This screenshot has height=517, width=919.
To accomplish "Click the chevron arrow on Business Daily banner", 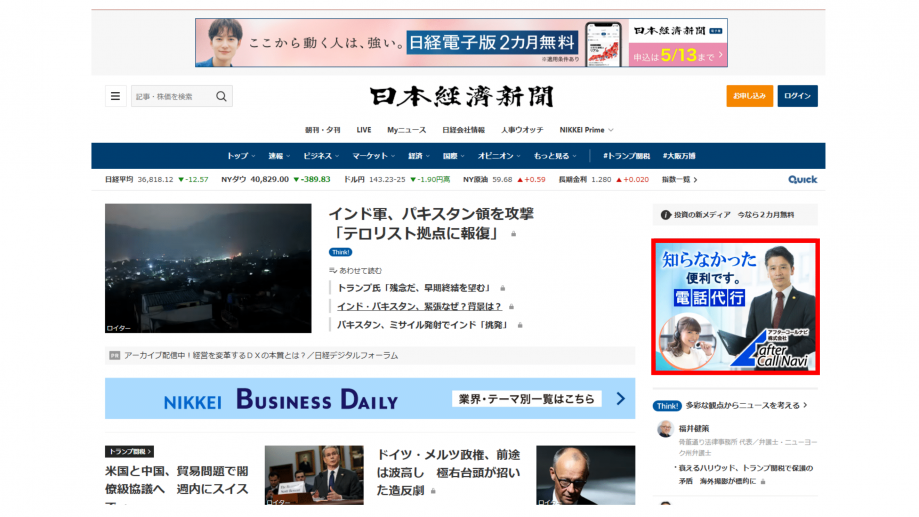I will click(621, 399).
